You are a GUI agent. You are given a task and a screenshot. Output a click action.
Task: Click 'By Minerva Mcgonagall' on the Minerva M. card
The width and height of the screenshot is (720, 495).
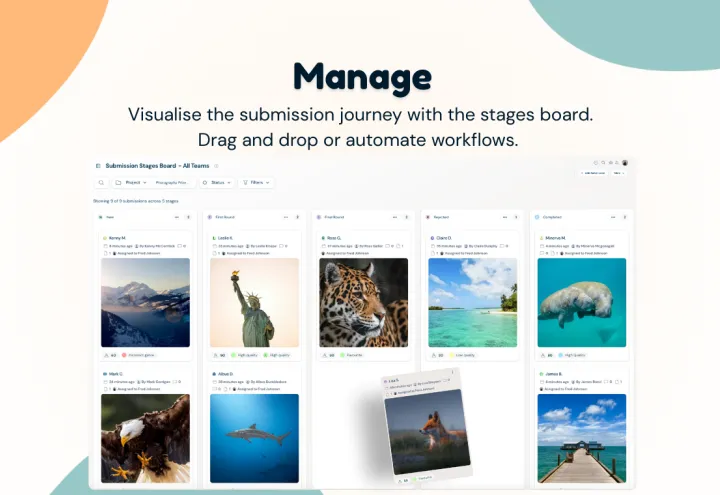593,246
